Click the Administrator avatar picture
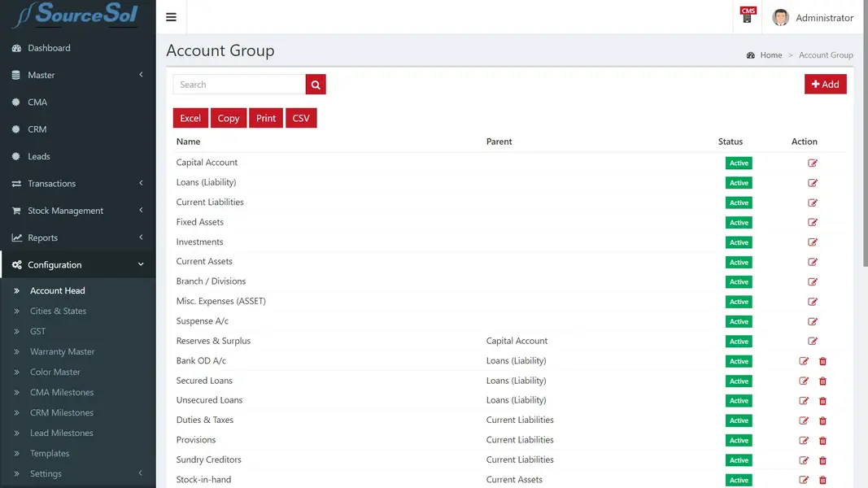 [x=780, y=18]
